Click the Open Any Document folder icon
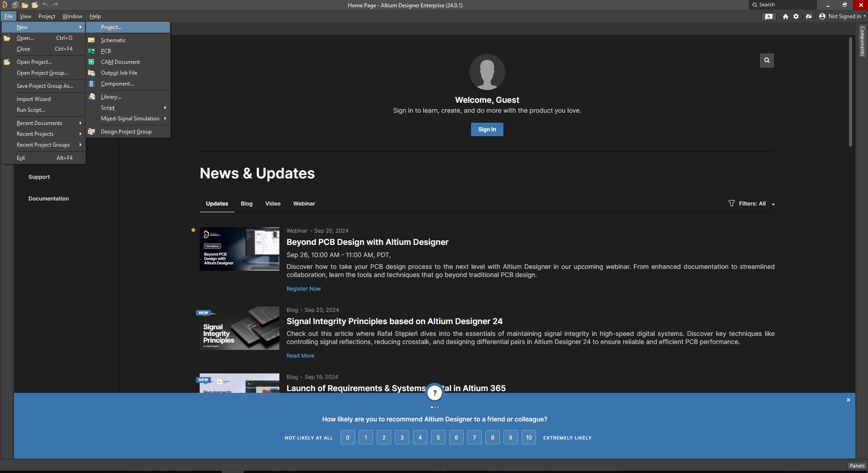 pyautogui.click(x=25, y=5)
